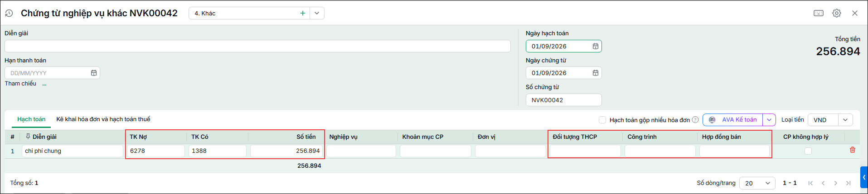
Task: Click the keyboard shortcuts icon
Action: coord(819,13)
